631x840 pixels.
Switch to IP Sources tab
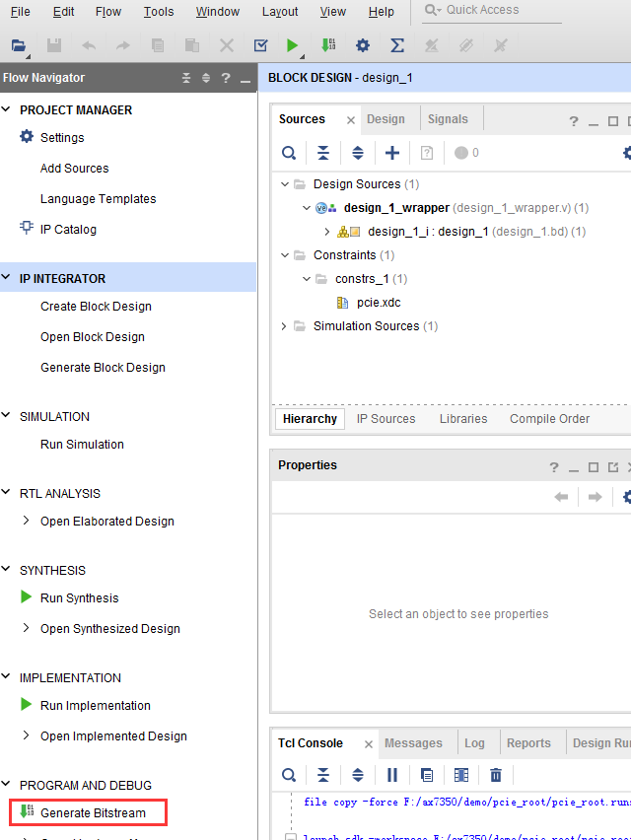386,419
